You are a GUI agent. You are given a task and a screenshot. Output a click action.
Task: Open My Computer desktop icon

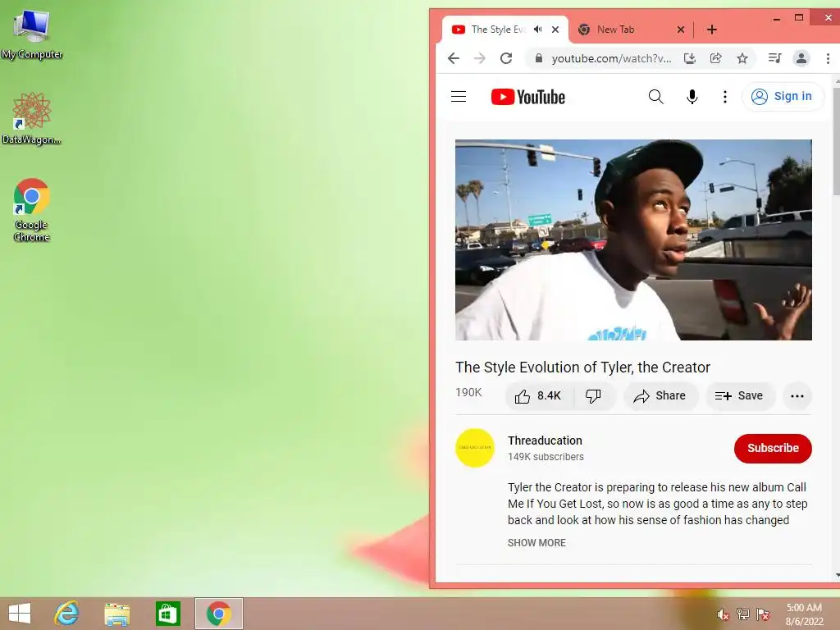[x=32, y=34]
